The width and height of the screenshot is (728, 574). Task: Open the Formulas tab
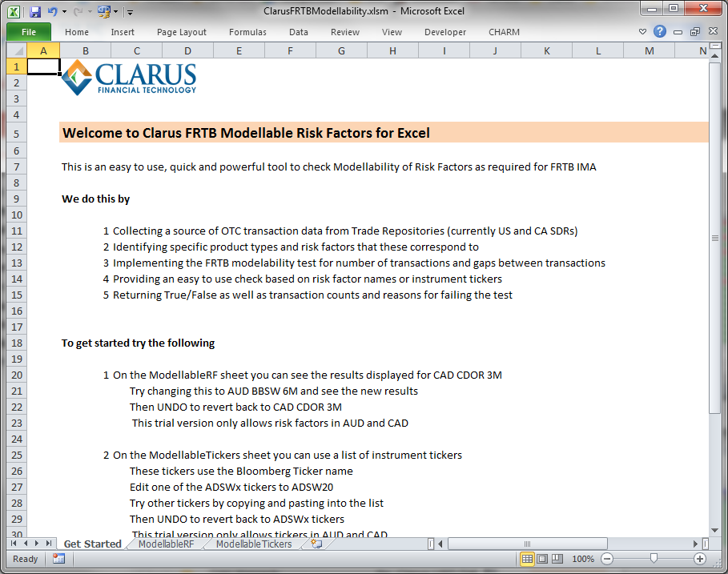coord(247,32)
